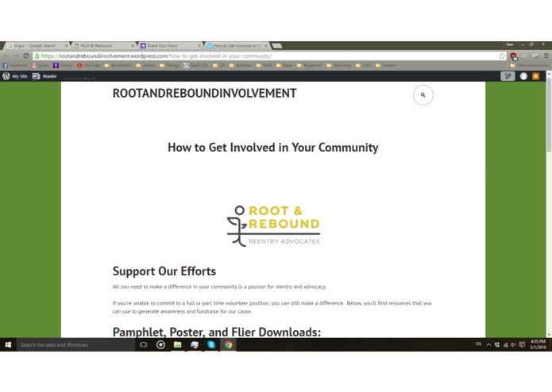Switch to Chrome in the taskbar

coord(228,345)
